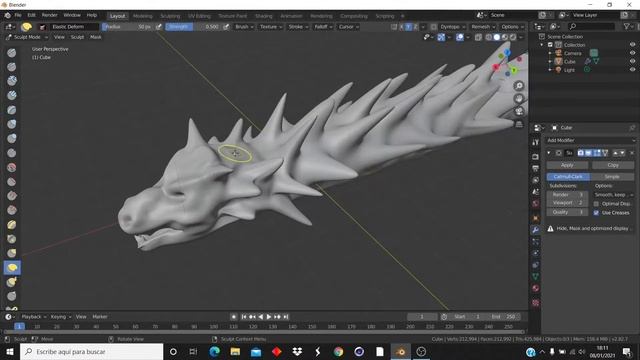
Task: Open the File menu
Action: (x=18, y=15)
